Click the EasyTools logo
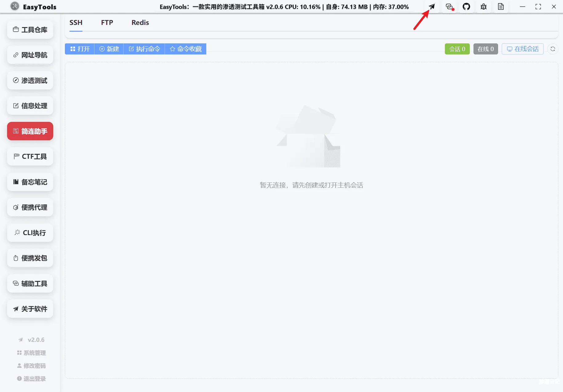The image size is (563, 392). point(15,6)
